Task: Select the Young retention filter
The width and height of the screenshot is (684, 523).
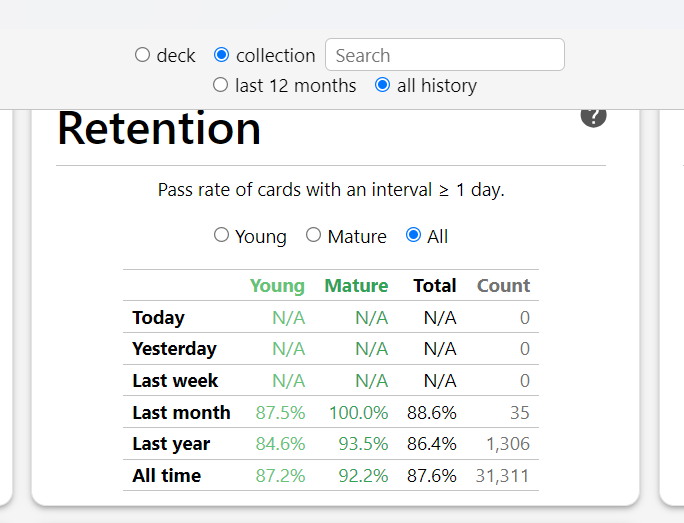Action: tap(221, 235)
